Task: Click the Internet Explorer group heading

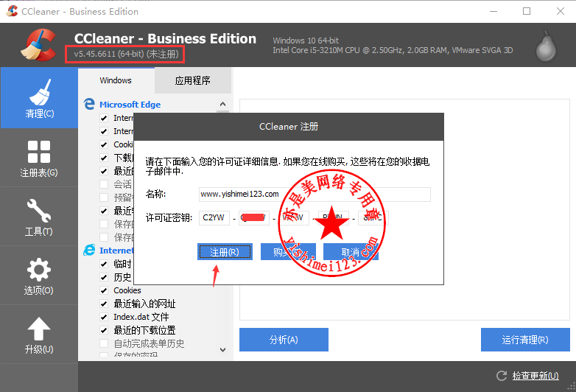Action: [x=116, y=251]
